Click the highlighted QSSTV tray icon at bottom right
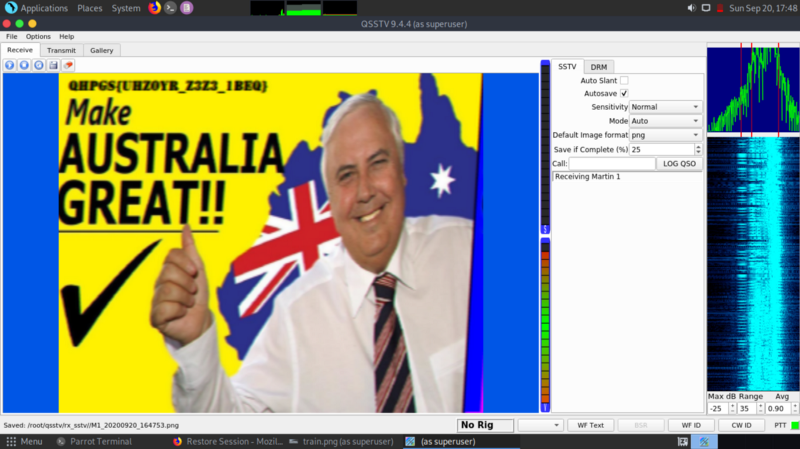800x449 pixels. pyautogui.click(x=704, y=441)
